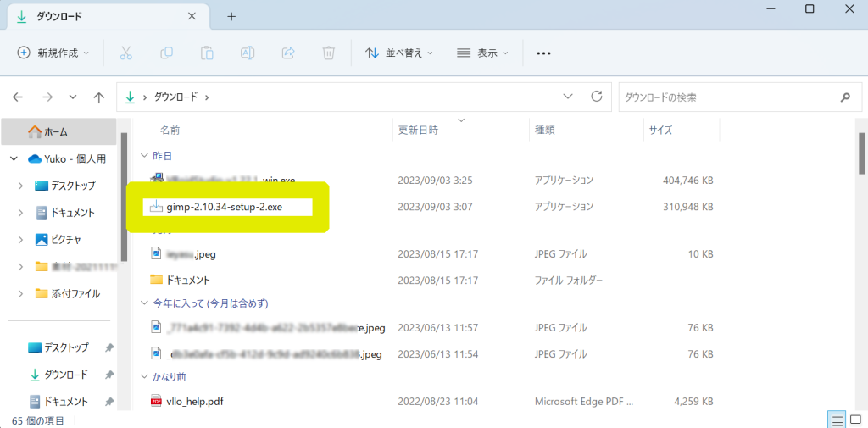
Task: Sort by 種類 column header
Action: (545, 131)
